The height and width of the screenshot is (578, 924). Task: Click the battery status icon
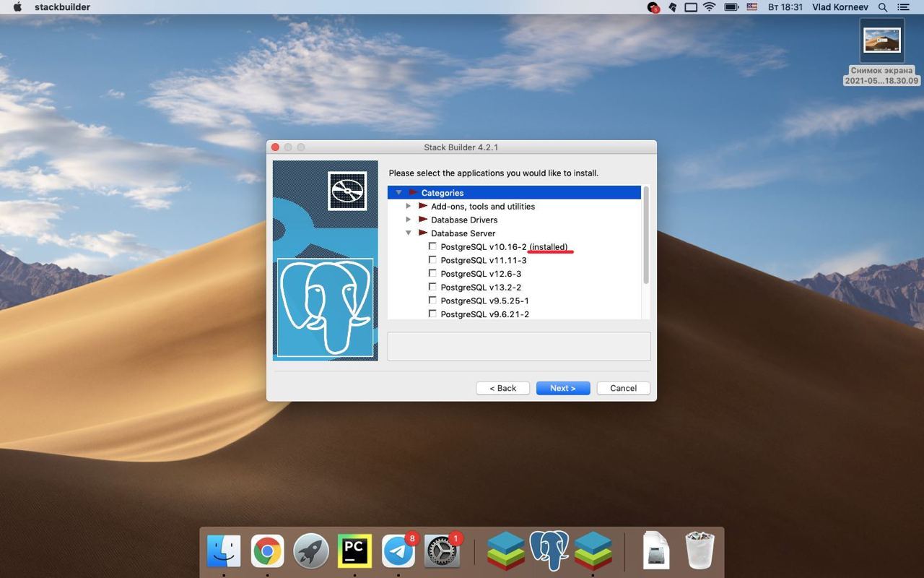point(731,7)
